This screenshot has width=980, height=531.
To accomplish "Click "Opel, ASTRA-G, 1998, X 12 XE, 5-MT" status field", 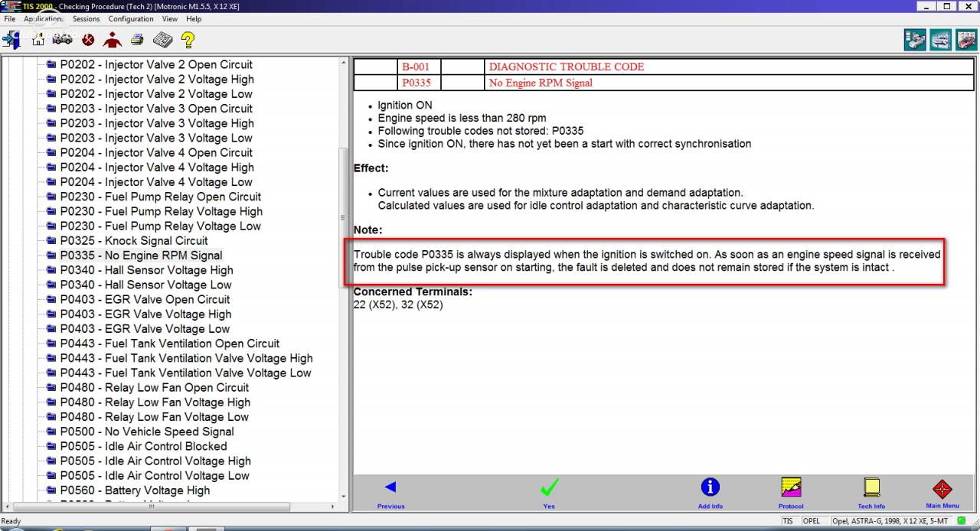I will (892, 521).
